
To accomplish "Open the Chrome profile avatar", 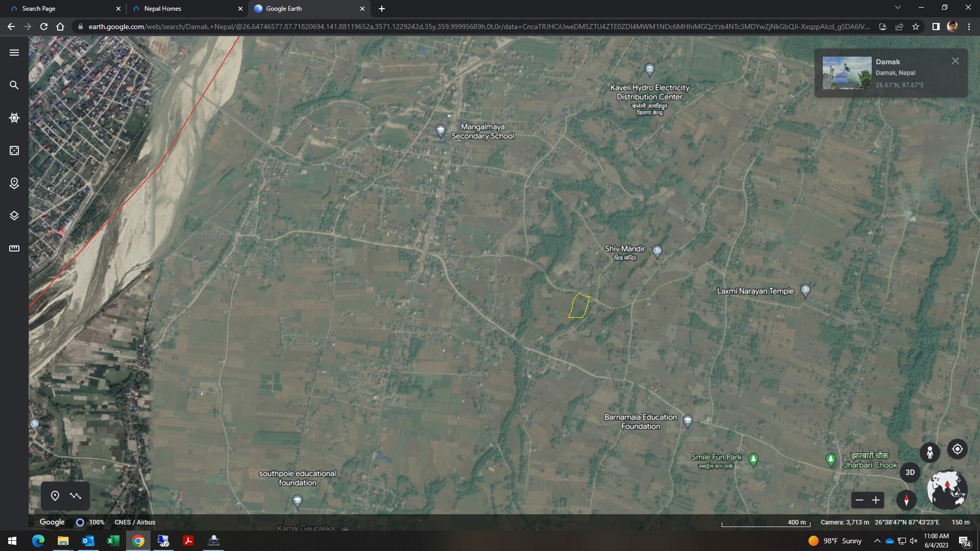I will coord(952,27).
